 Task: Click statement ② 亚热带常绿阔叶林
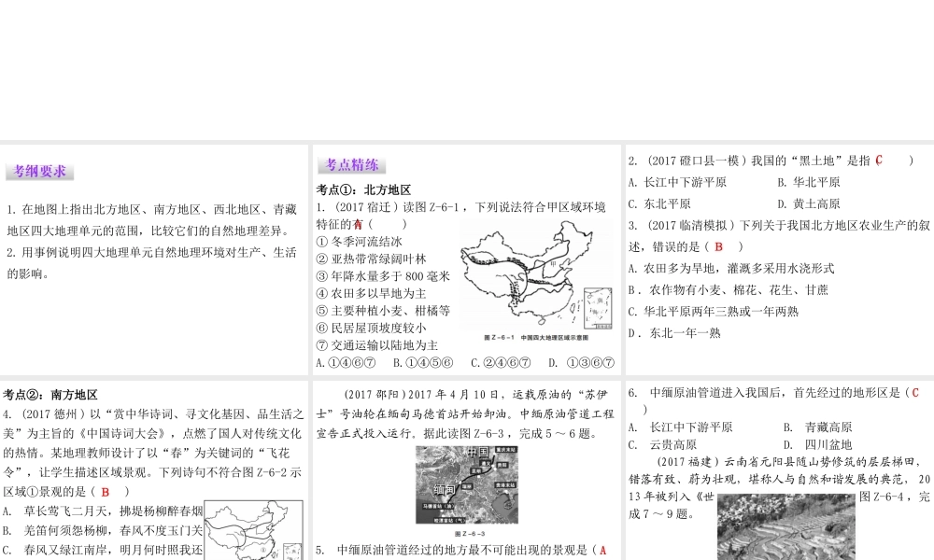(371, 259)
